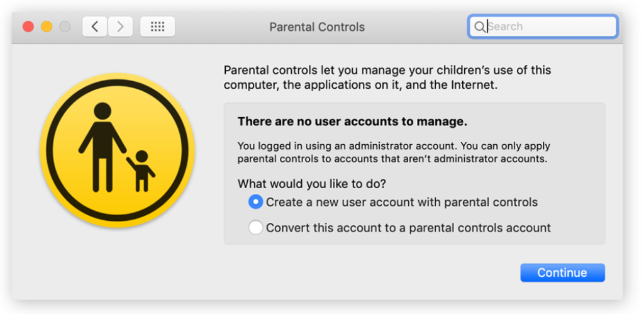Click the gray zoom window button
The height and width of the screenshot is (314, 644).
(x=65, y=26)
